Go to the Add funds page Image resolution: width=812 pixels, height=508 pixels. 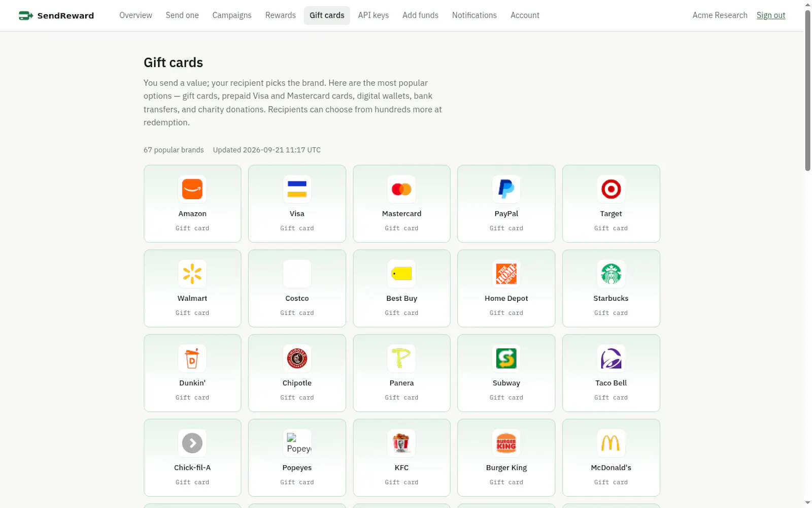pos(420,15)
